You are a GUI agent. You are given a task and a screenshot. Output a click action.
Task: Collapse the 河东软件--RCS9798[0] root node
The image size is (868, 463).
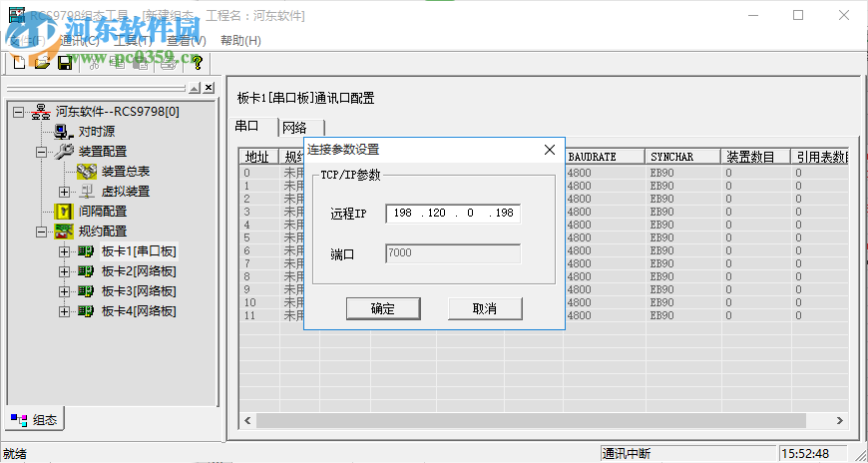pyautogui.click(x=19, y=112)
